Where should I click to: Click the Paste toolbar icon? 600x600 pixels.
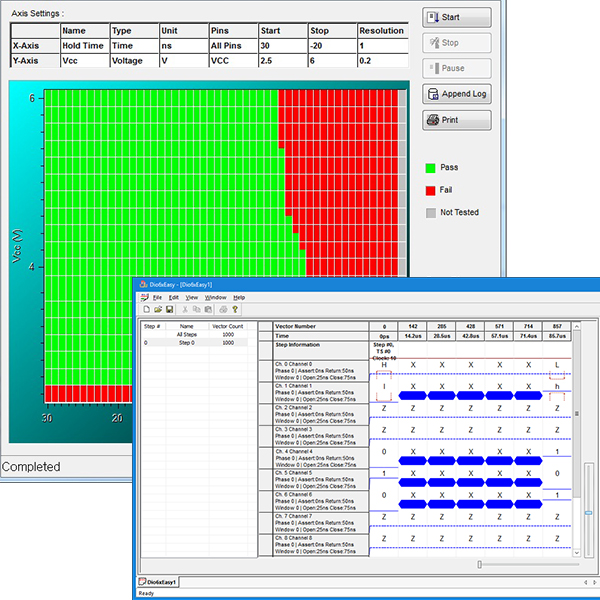(208, 309)
